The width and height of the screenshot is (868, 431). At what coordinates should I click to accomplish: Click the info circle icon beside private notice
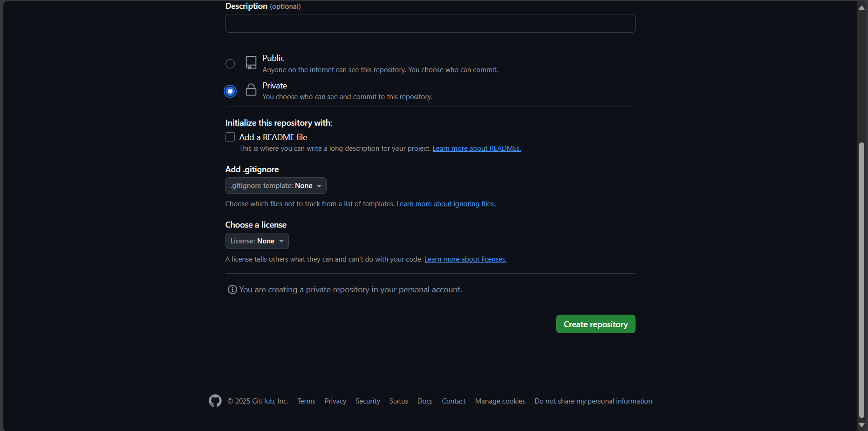pos(232,290)
